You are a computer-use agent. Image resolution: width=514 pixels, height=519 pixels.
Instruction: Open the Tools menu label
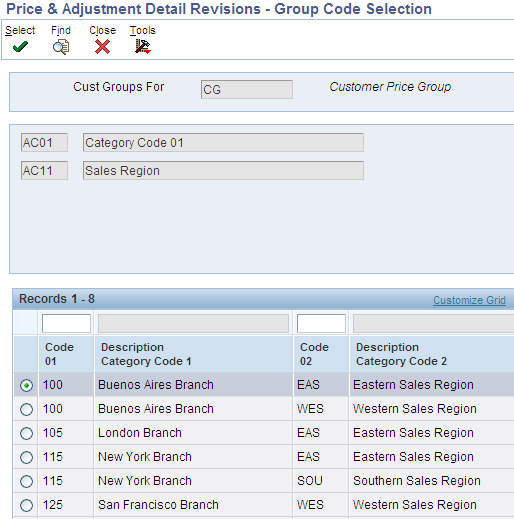point(143,30)
